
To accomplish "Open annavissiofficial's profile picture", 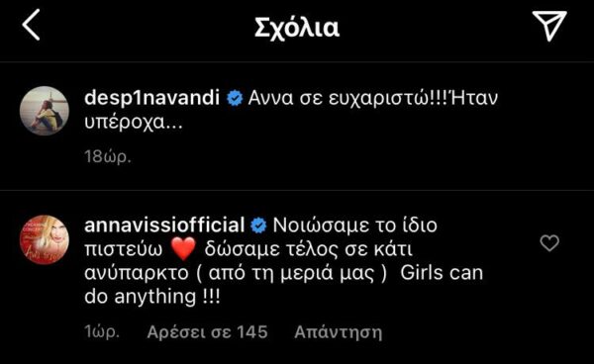I will 45,239.
